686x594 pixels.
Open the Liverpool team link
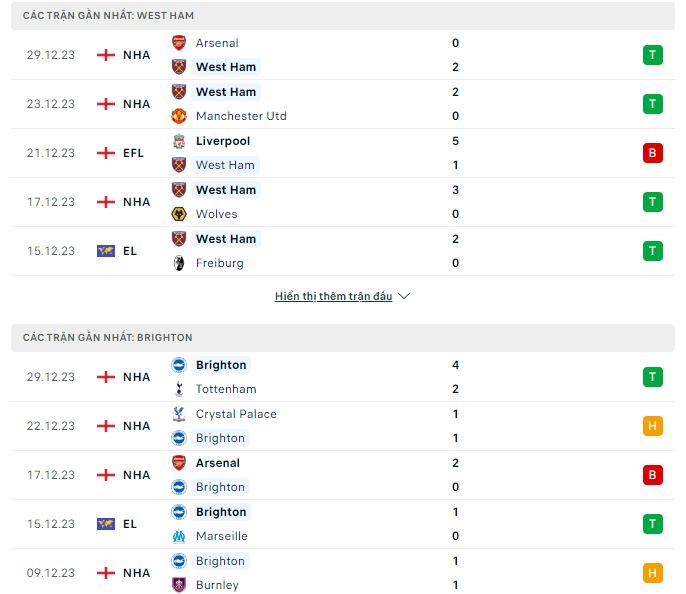point(223,141)
